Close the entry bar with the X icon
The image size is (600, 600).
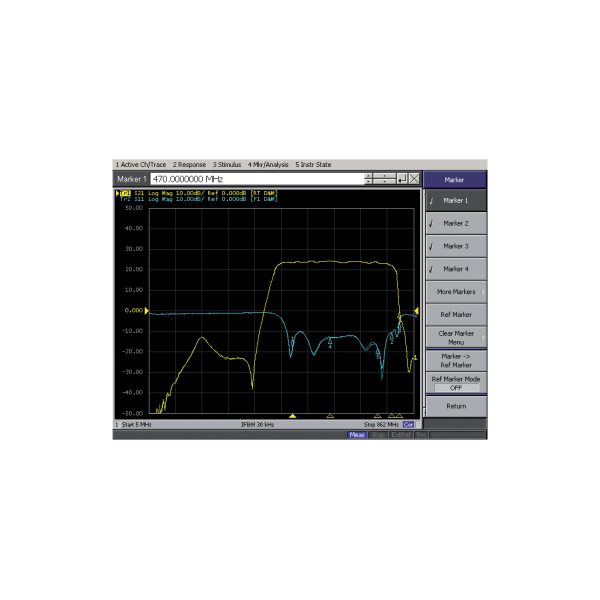(414, 179)
